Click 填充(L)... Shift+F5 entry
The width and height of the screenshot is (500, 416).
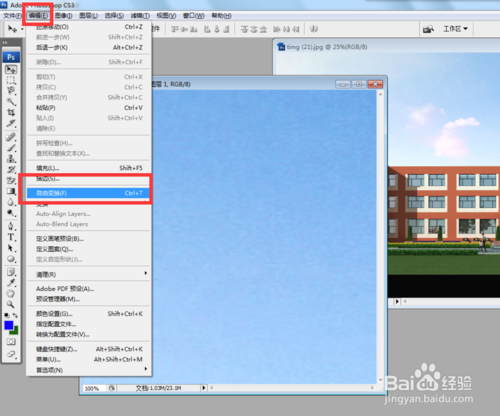pyautogui.click(x=89, y=168)
